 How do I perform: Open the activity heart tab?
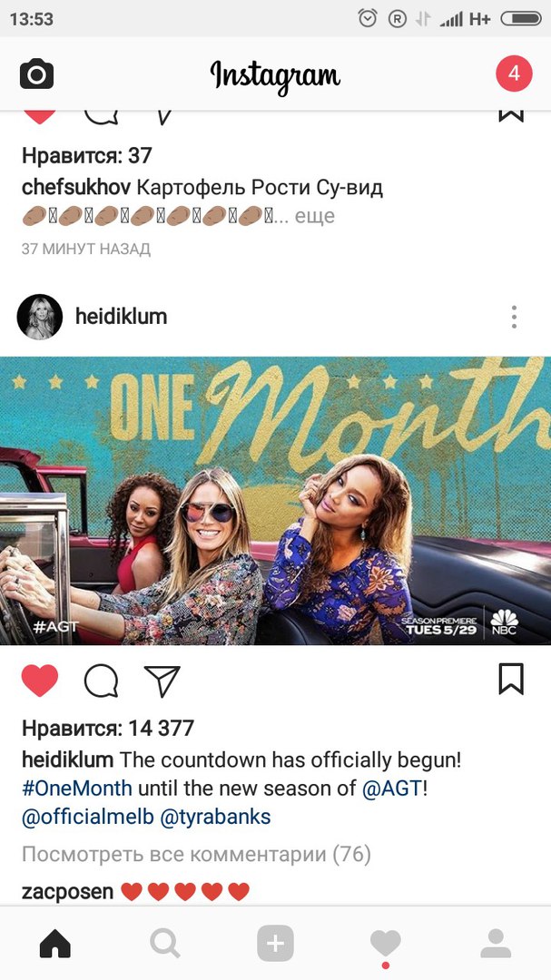pos(385,943)
